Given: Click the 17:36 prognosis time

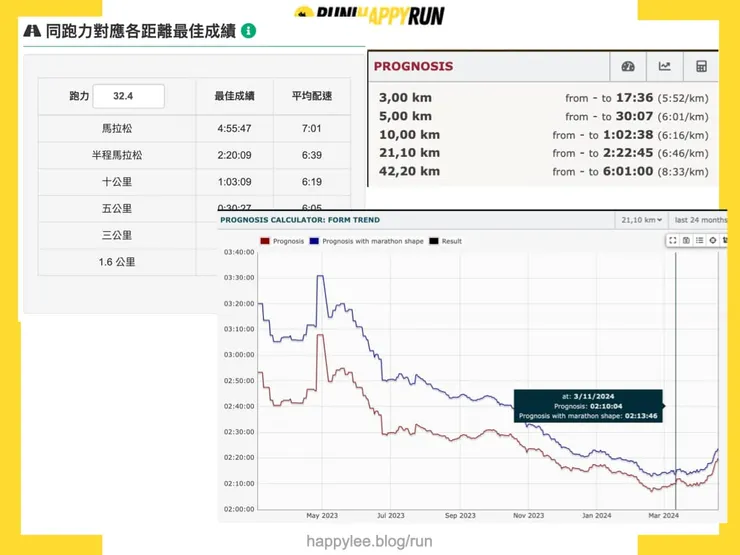Looking at the screenshot, I should point(634,98).
